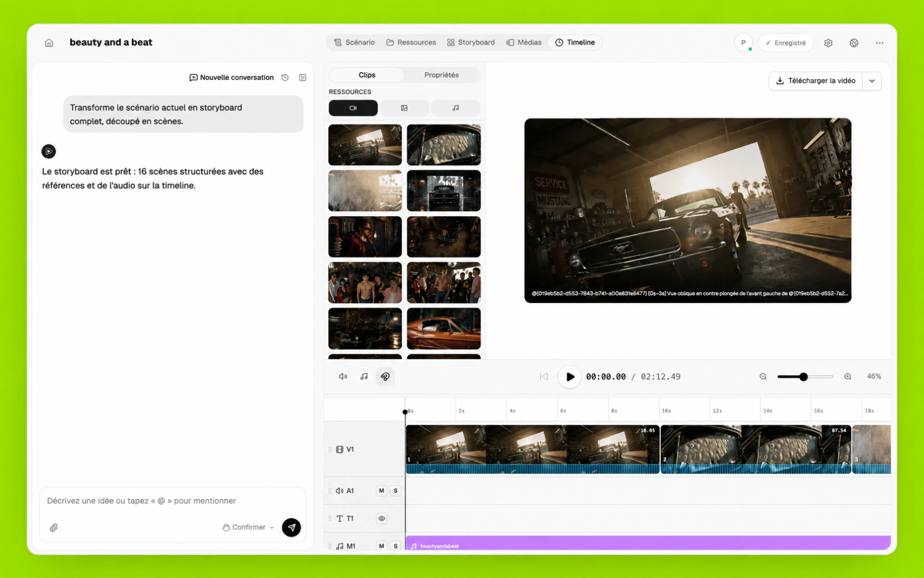Image resolution: width=924 pixels, height=578 pixels.
Task: Zoom in the timeline
Action: pyautogui.click(x=848, y=377)
